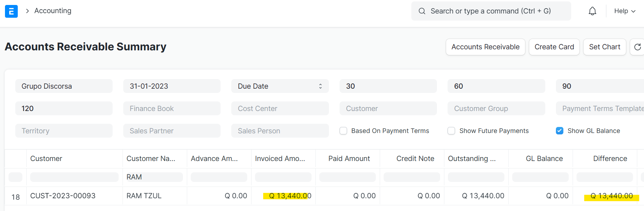Check the Show Future Payments box

(451, 131)
